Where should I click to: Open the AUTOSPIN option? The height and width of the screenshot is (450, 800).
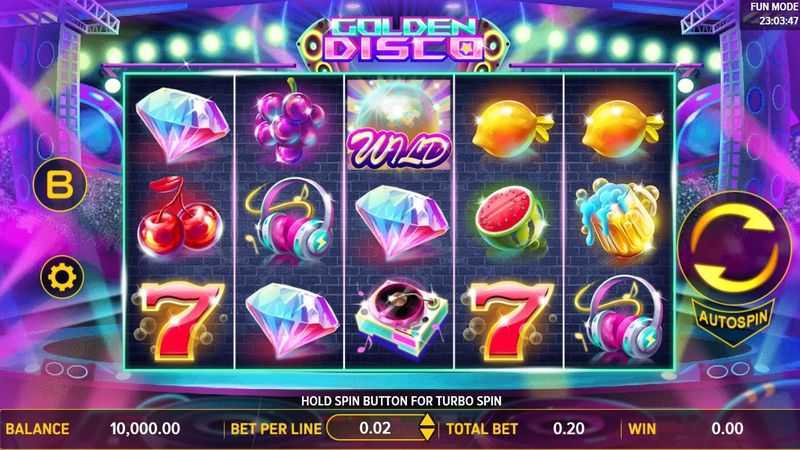coord(733,320)
